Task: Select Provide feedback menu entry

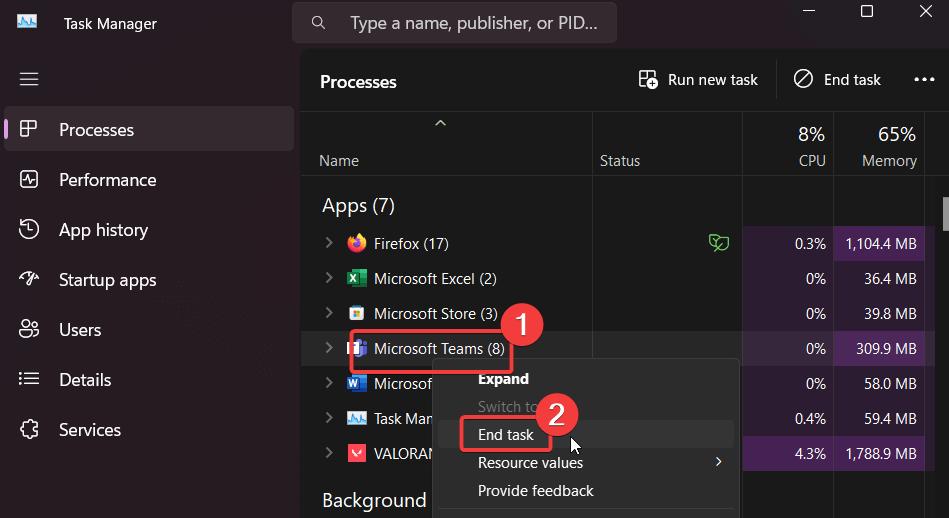Action: tap(536, 491)
